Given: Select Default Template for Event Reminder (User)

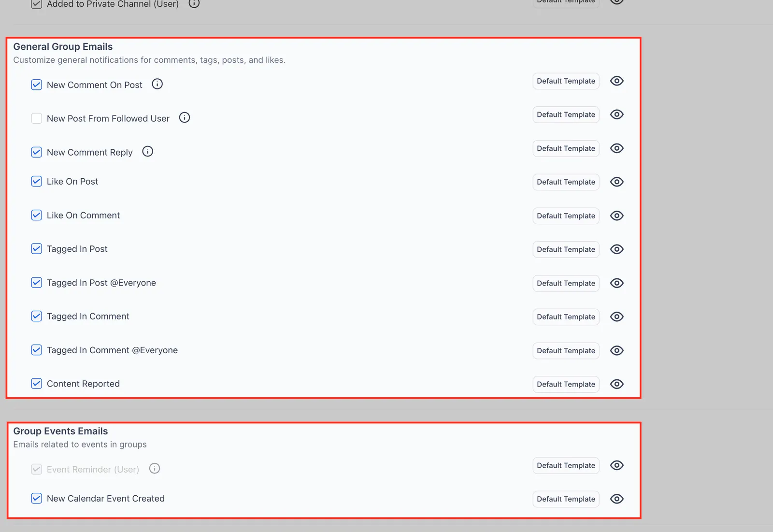Looking at the screenshot, I should click(566, 465).
